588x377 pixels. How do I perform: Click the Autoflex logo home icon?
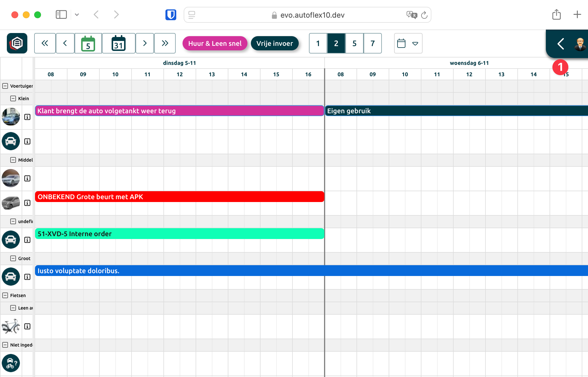point(17,43)
